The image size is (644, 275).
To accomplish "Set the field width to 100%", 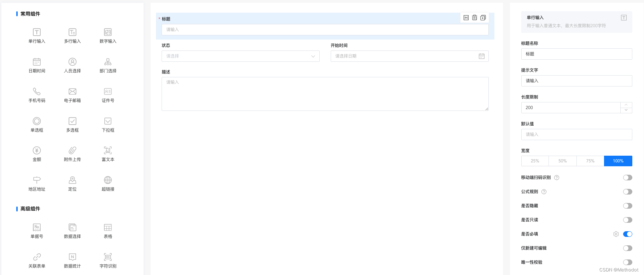I will [x=618, y=161].
